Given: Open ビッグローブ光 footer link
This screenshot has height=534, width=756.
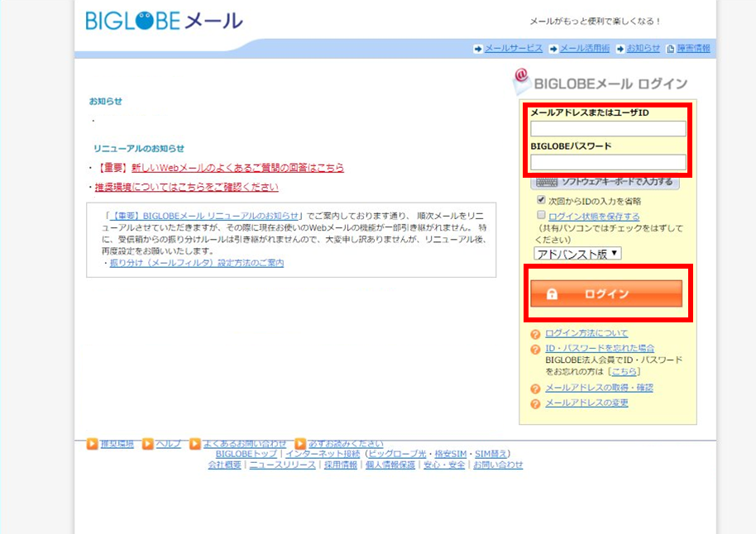Looking at the screenshot, I should (x=398, y=454).
